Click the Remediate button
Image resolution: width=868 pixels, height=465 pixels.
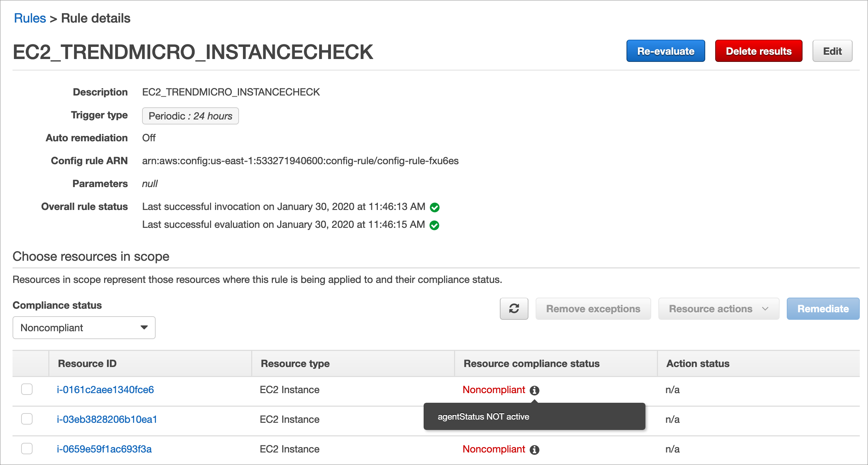pyautogui.click(x=823, y=309)
